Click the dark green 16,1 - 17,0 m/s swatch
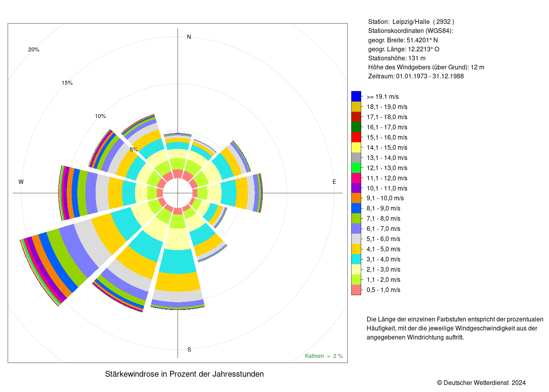549x392 pixels. (x=356, y=127)
